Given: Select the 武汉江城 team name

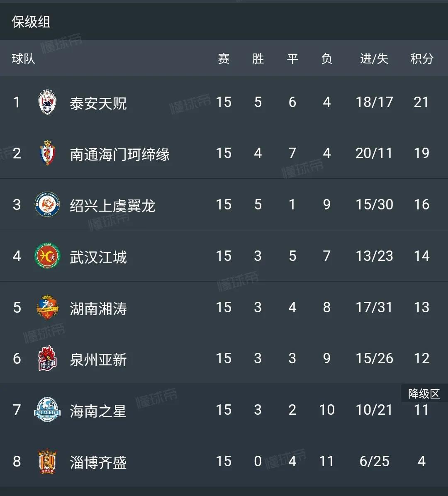Looking at the screenshot, I should [98, 257].
